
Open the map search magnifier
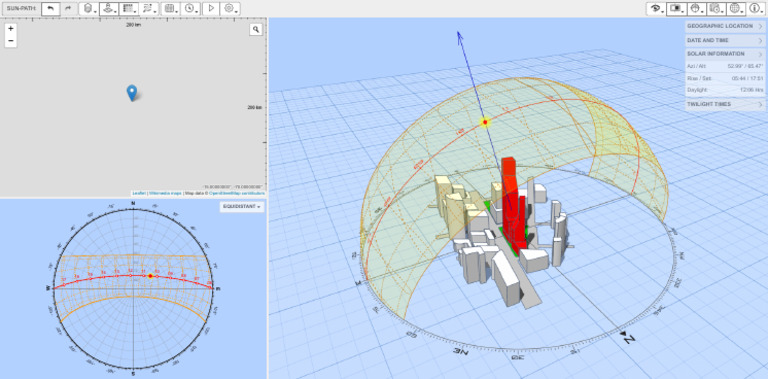coord(256,29)
